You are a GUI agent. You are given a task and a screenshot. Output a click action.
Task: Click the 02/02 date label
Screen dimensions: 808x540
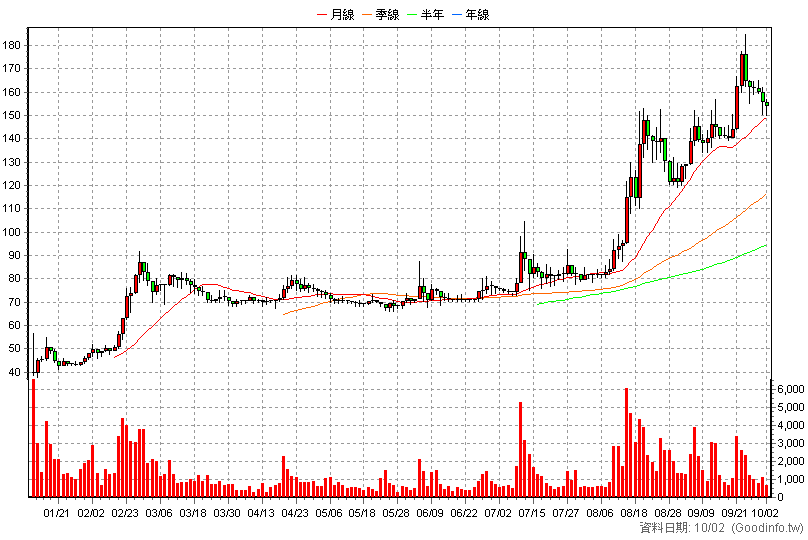(x=91, y=513)
